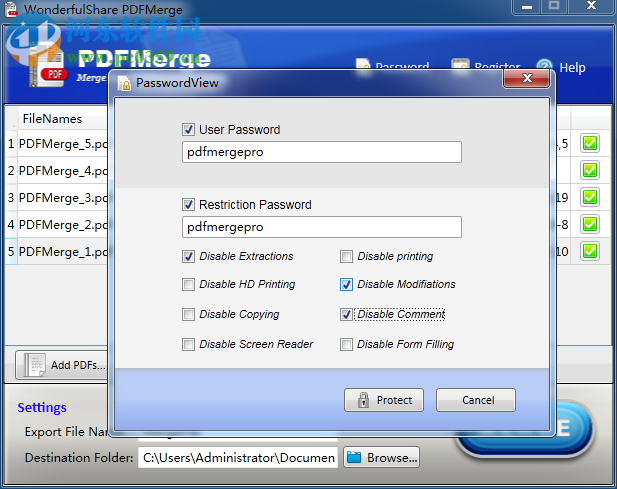Image resolution: width=617 pixels, height=489 pixels.
Task: Check Disable HD Printing option
Action: pyautogui.click(x=188, y=284)
